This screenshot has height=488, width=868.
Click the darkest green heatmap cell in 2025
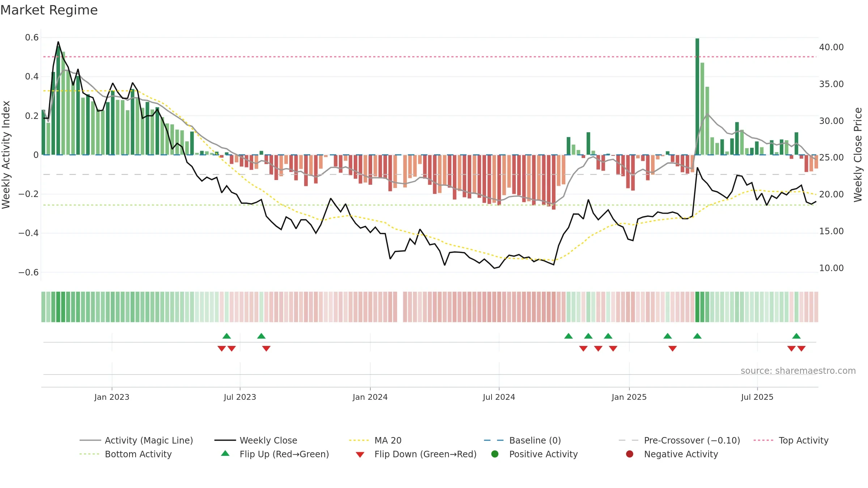(697, 307)
